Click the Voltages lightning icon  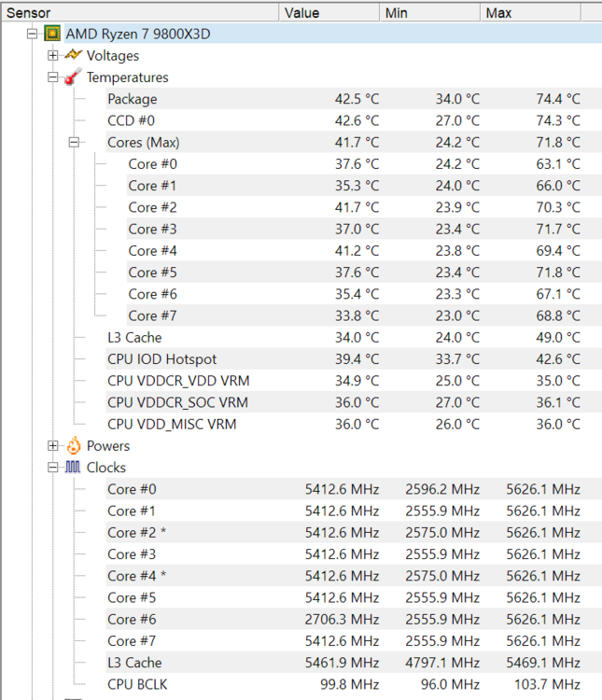73,56
